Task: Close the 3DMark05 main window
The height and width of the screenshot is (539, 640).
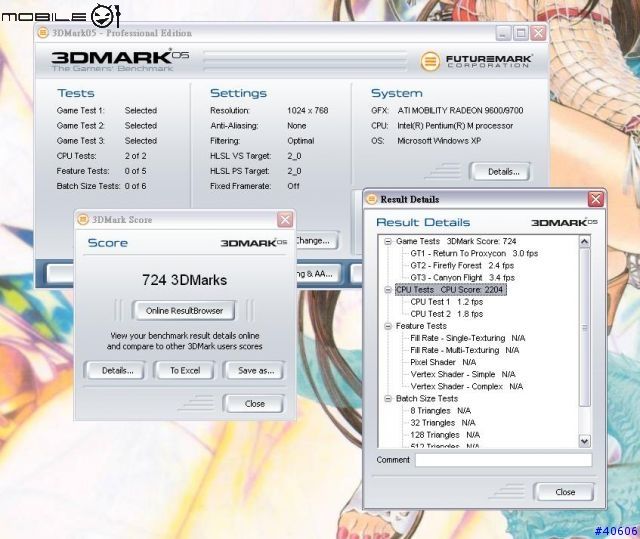Action: pos(538,33)
